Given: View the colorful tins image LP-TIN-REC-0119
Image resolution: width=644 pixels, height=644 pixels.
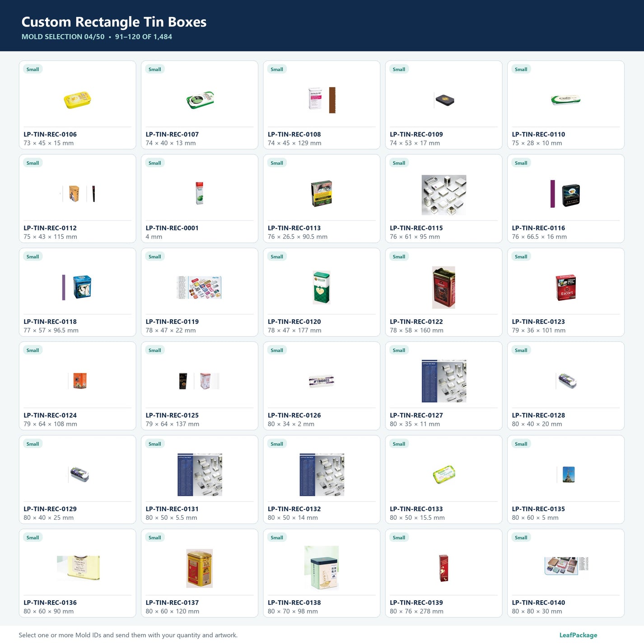Looking at the screenshot, I should 200,287.
